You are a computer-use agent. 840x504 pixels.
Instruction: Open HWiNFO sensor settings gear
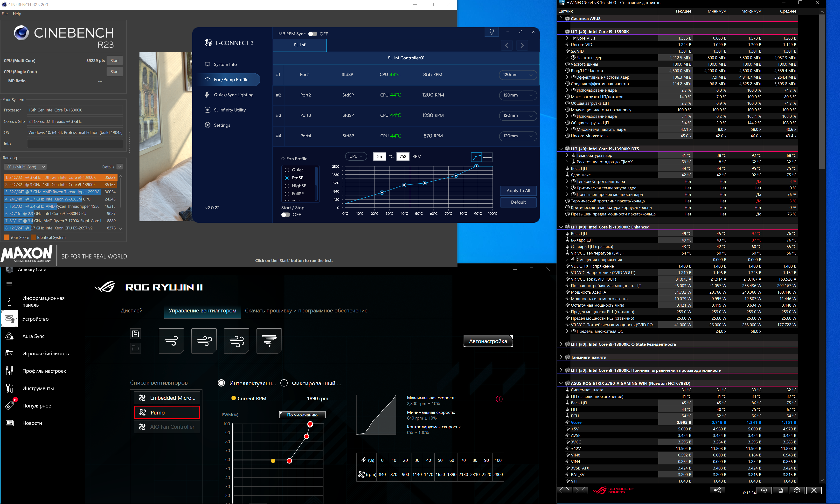[797, 490]
